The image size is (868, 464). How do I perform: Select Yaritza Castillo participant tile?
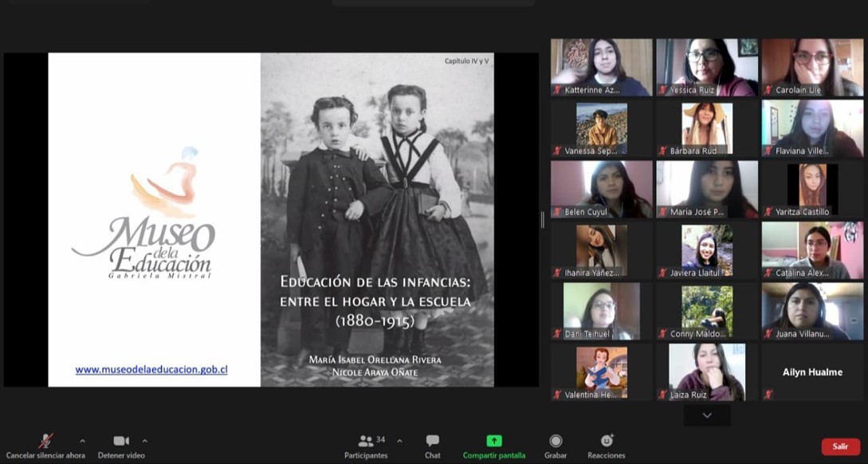pos(813,190)
